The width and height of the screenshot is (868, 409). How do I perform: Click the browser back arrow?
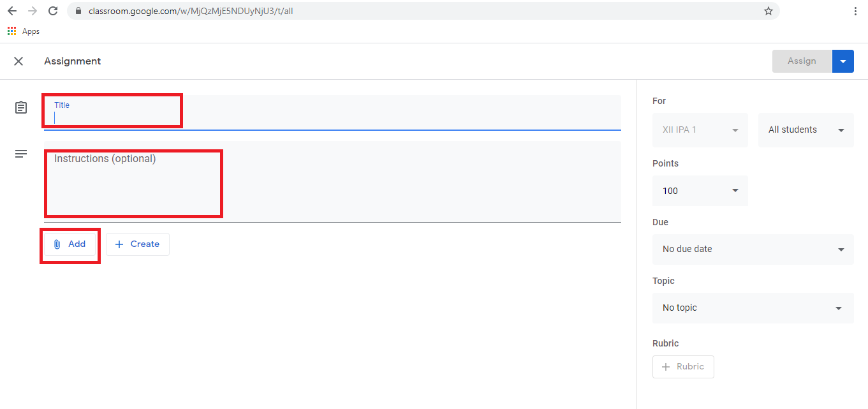click(x=11, y=11)
